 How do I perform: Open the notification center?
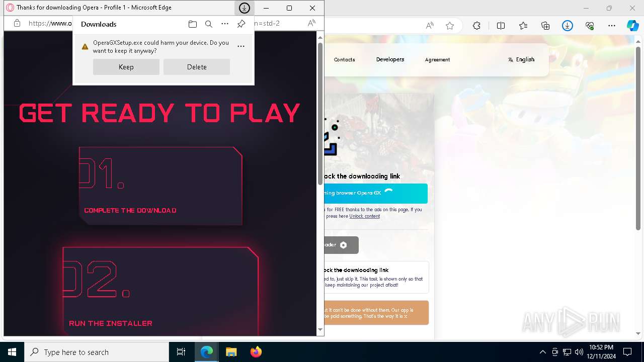click(x=627, y=352)
